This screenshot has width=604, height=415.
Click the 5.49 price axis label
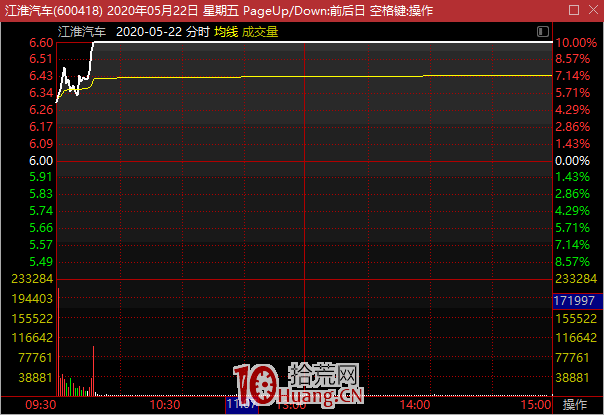pyautogui.click(x=41, y=262)
